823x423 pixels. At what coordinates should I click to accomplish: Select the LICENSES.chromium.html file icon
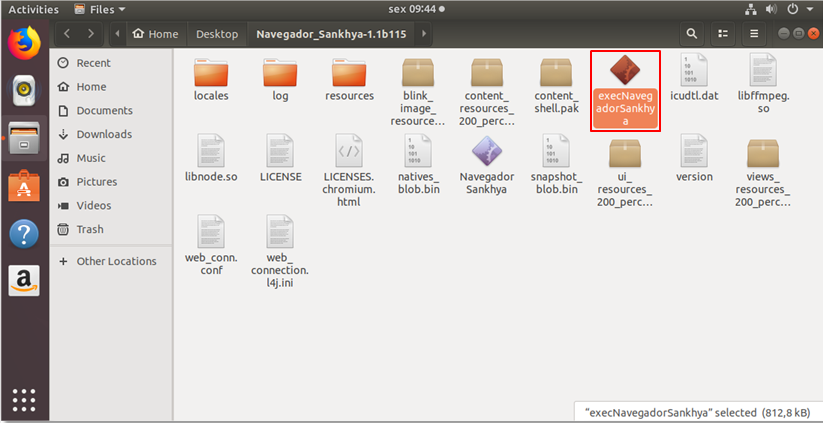tap(349, 151)
